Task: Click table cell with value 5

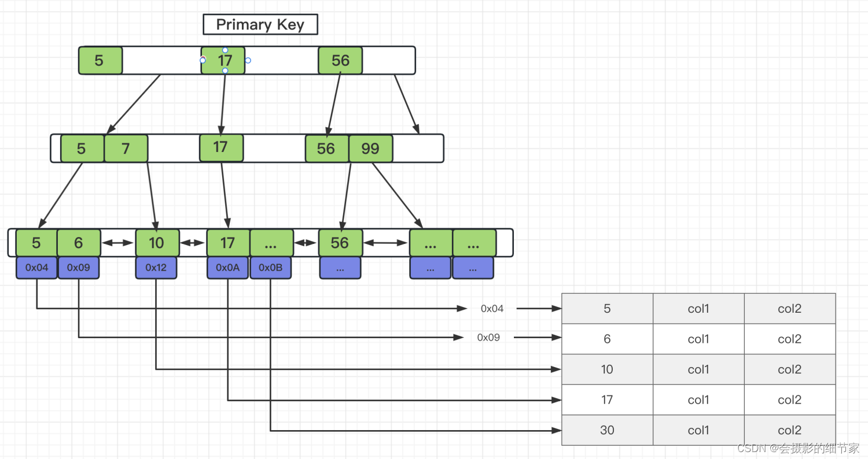Action: click(607, 309)
